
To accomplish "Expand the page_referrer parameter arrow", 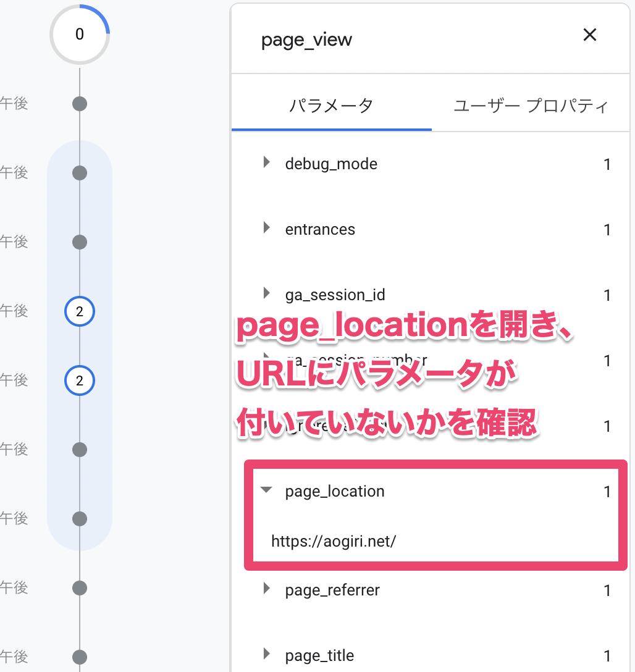I will (x=267, y=589).
